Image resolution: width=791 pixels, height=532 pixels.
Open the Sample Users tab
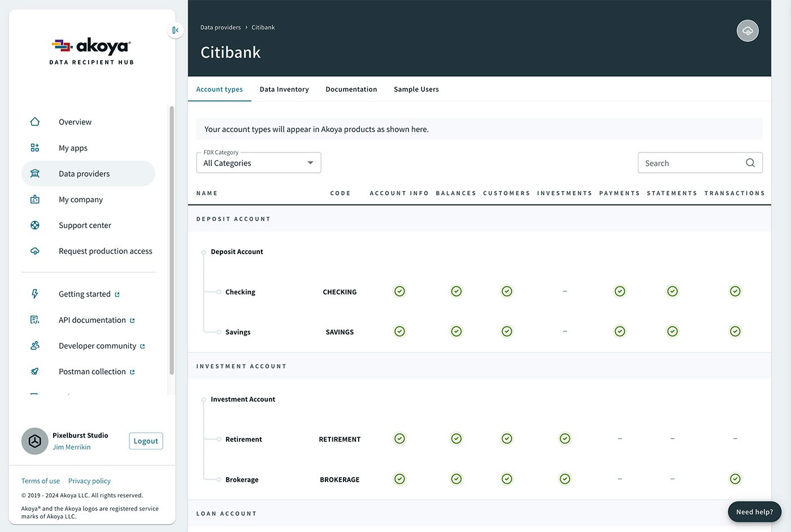[x=416, y=89]
